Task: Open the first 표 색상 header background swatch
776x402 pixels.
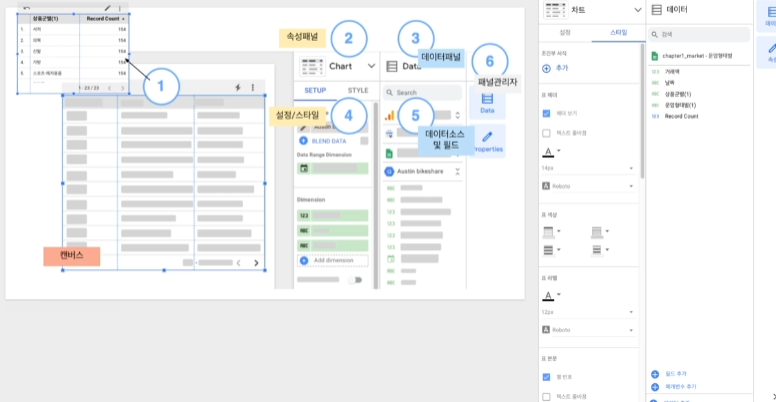Action: (551, 231)
